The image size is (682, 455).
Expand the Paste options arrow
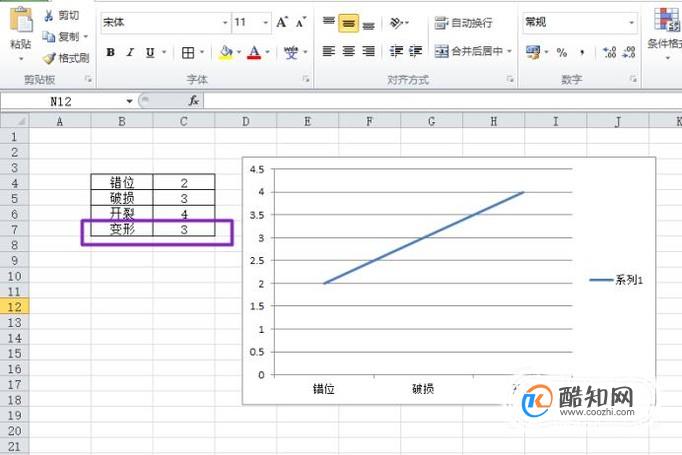(x=21, y=58)
